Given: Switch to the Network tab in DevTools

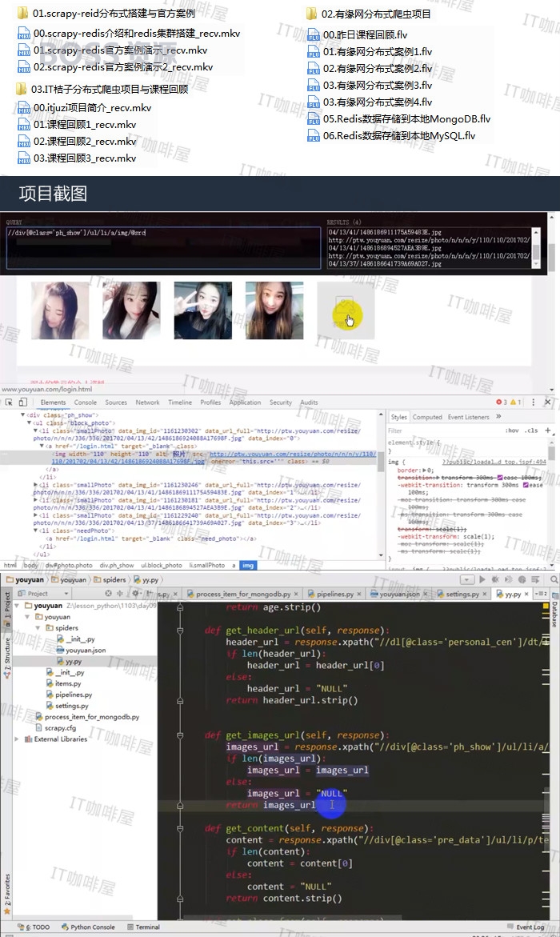Looking at the screenshot, I should pos(147,402).
